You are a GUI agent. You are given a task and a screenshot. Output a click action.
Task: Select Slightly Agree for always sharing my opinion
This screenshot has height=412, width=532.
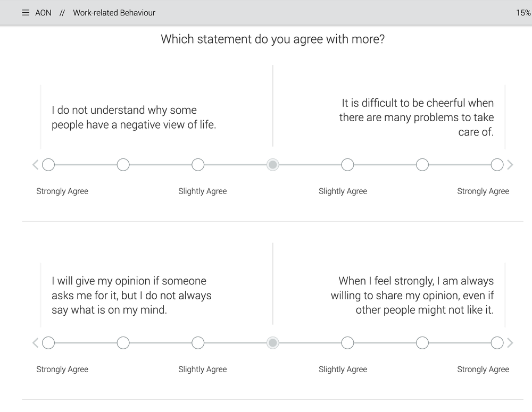[x=347, y=343]
